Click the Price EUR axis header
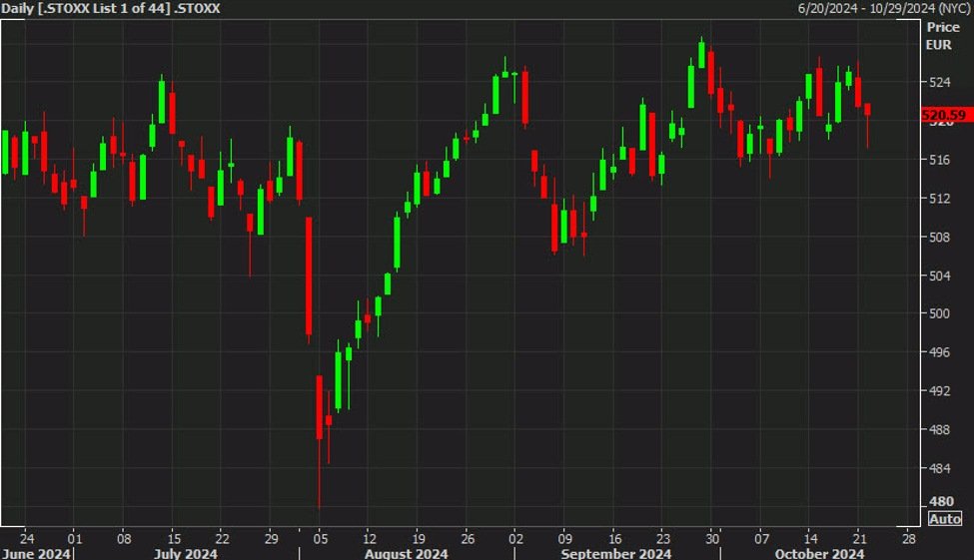This screenshot has width=974, height=560. coord(942,36)
